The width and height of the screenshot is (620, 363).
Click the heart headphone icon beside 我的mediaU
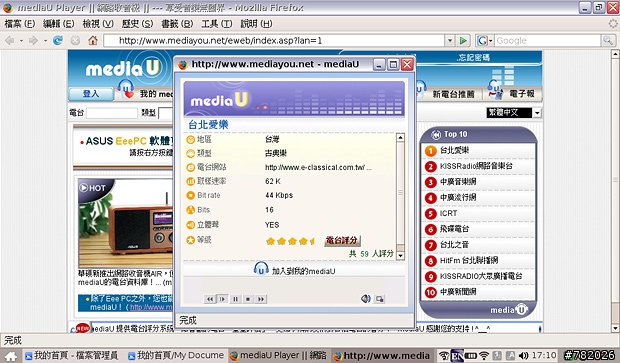coord(126,90)
